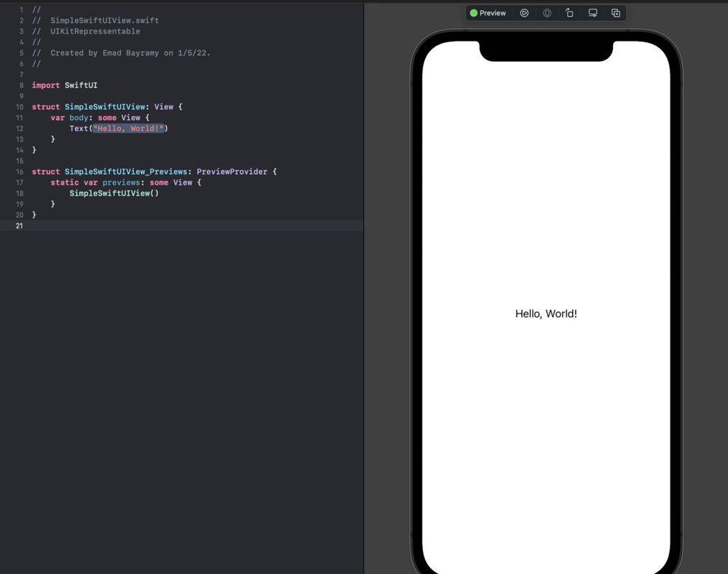Click the highlighted "Hello, World!" string literal

pos(129,128)
